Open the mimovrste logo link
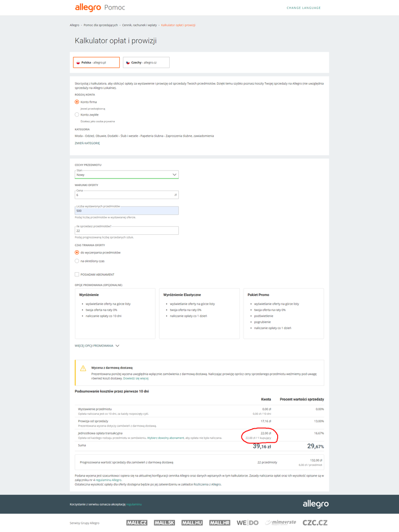 [281, 522]
